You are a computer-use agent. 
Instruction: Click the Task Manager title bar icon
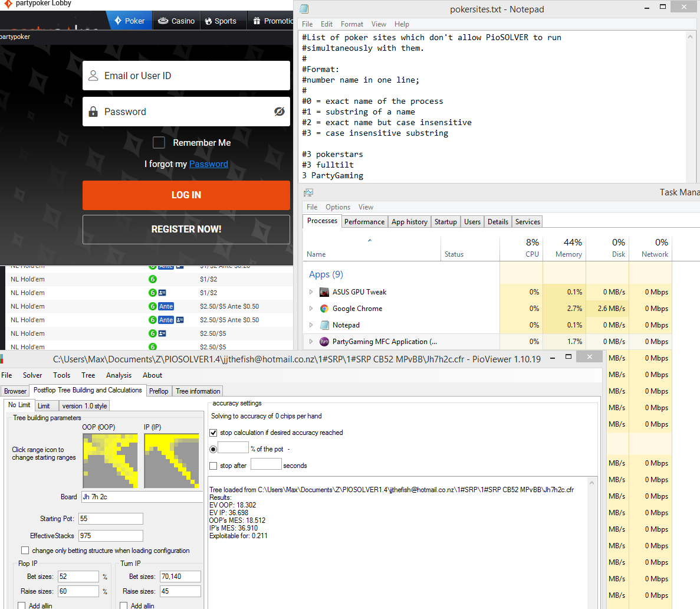pos(308,192)
